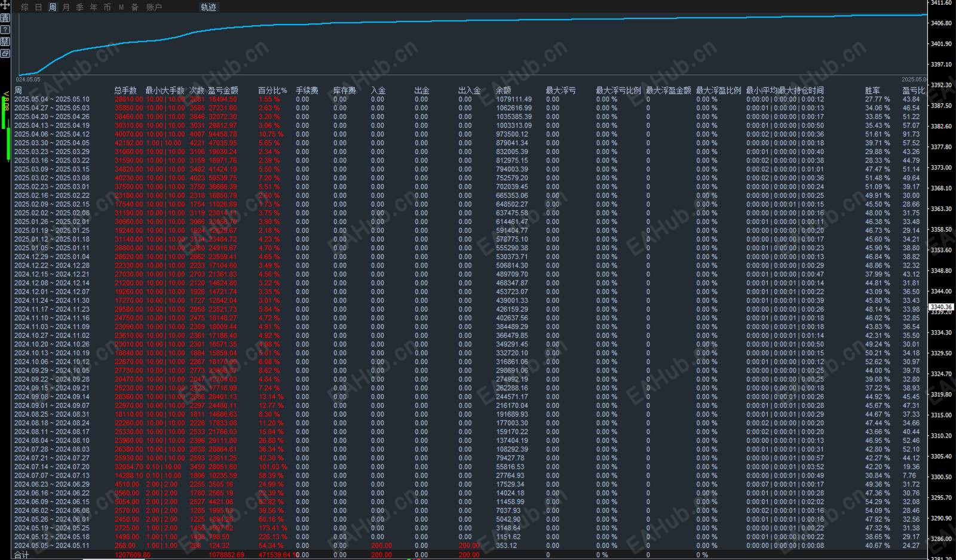Select week row 2024.06.09 ~ 2024.06.15
956x560 pixels.
tap(52, 501)
